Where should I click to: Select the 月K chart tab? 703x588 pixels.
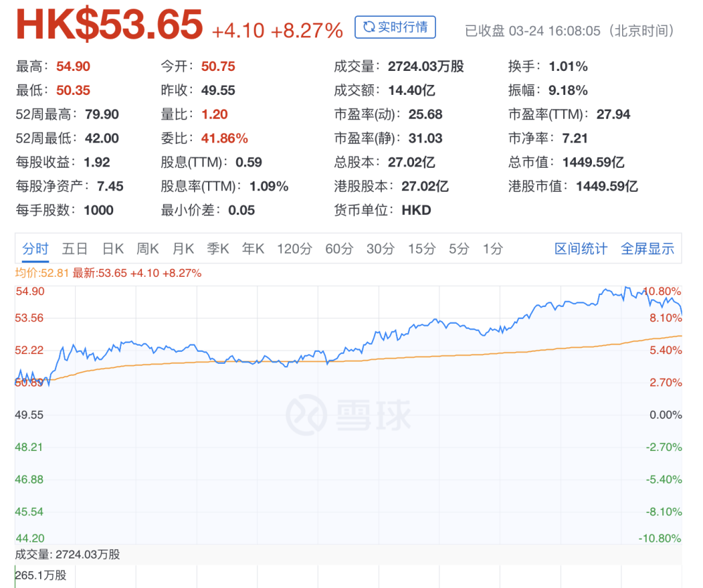click(183, 249)
